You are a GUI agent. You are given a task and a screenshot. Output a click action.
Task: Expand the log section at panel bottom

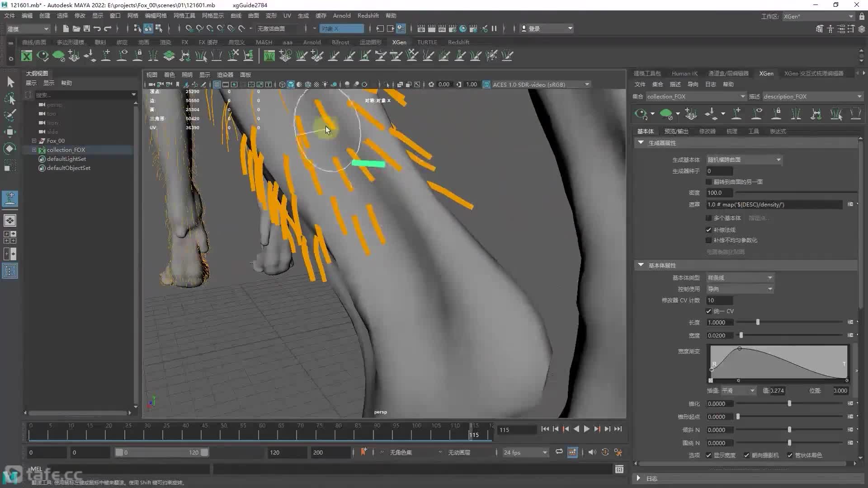point(638,478)
